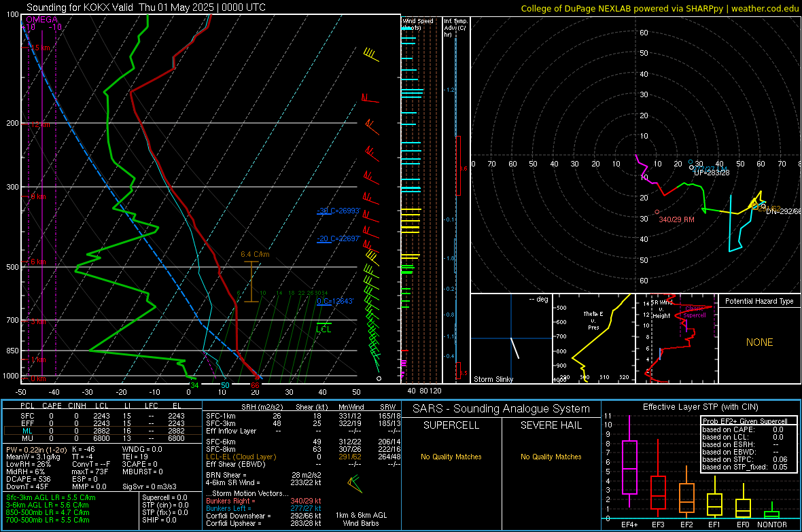Screen dimensions: 802x532
Task: Click the MidRH = 6% value
Action: click(26, 472)
